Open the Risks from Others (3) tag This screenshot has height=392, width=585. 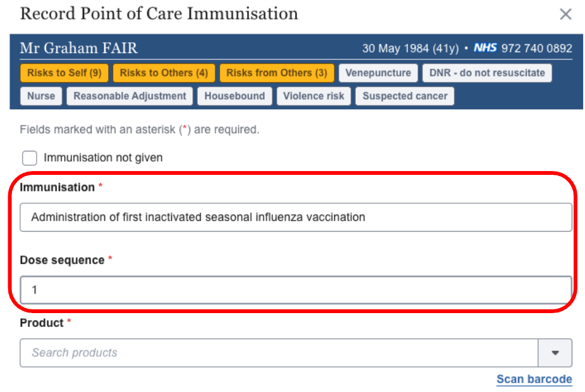click(277, 73)
